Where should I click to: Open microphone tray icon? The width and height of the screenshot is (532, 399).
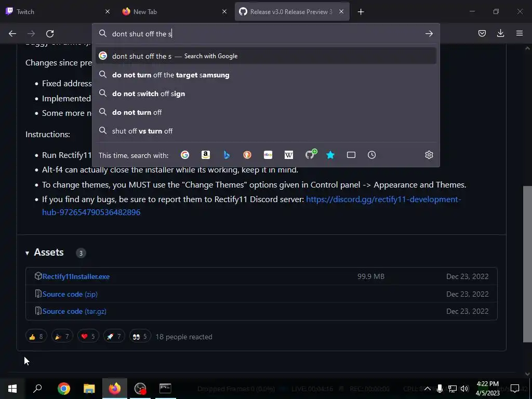(440, 389)
